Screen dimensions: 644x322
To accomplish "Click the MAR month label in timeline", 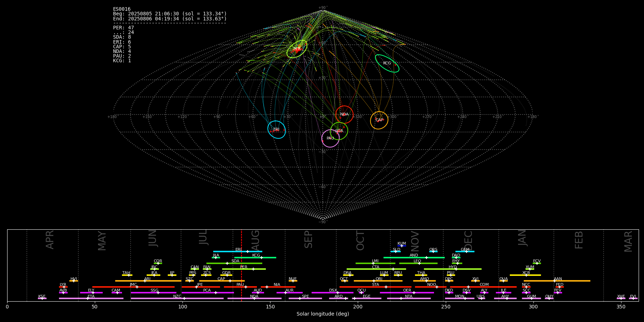I will point(628,241).
